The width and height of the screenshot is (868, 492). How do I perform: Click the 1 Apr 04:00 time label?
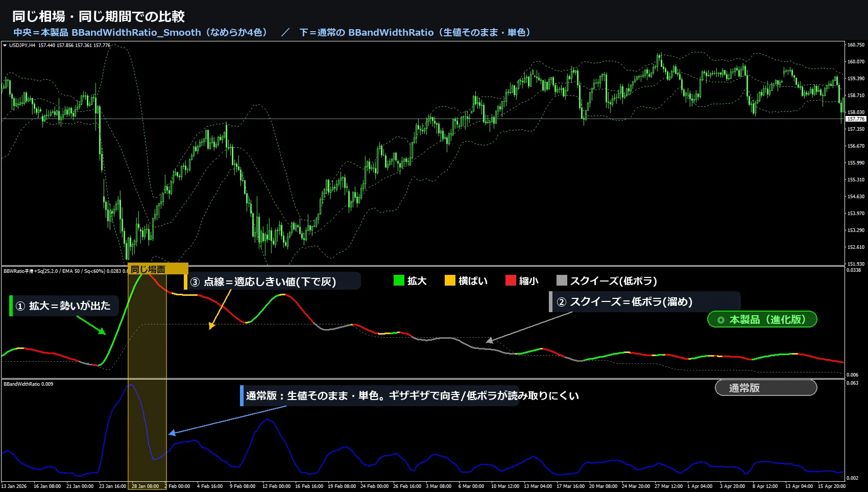(x=700, y=486)
